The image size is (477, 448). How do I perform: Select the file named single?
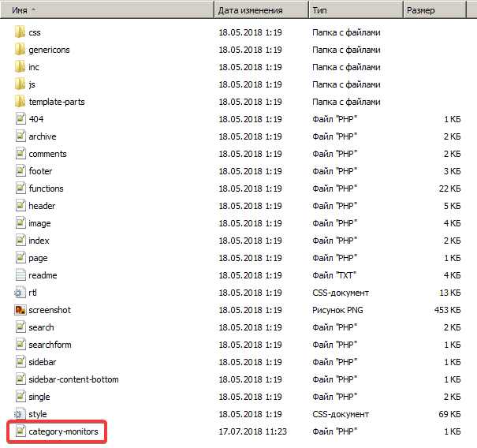[39, 397]
